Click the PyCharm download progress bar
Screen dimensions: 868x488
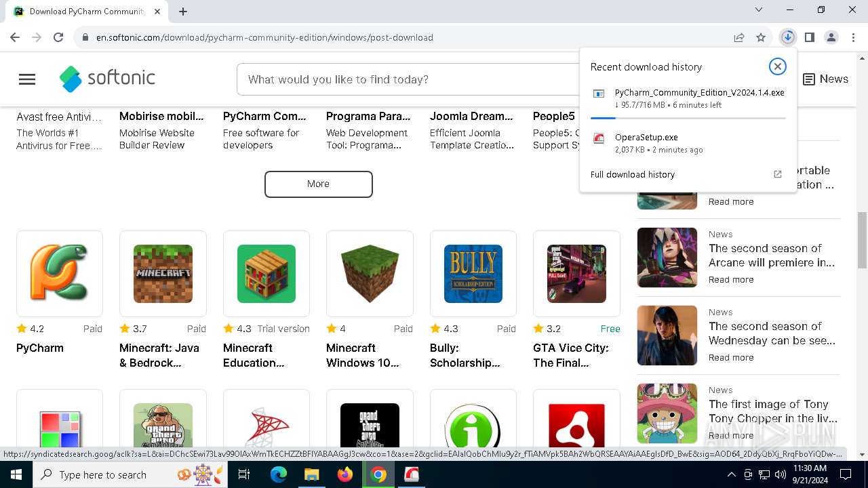688,118
